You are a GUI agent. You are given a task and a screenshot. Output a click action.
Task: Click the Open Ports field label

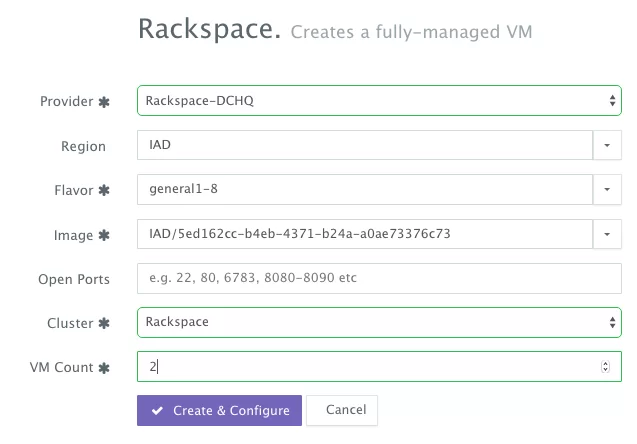74,279
